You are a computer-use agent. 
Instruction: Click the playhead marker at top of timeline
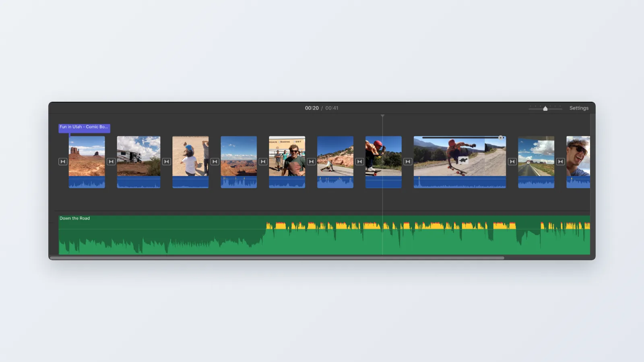[x=383, y=116]
